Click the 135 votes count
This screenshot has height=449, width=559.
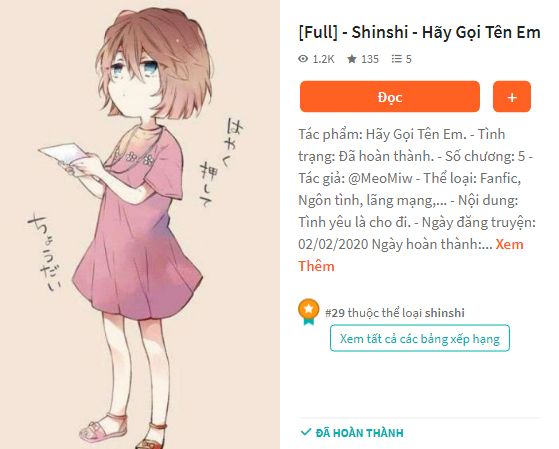[370, 59]
